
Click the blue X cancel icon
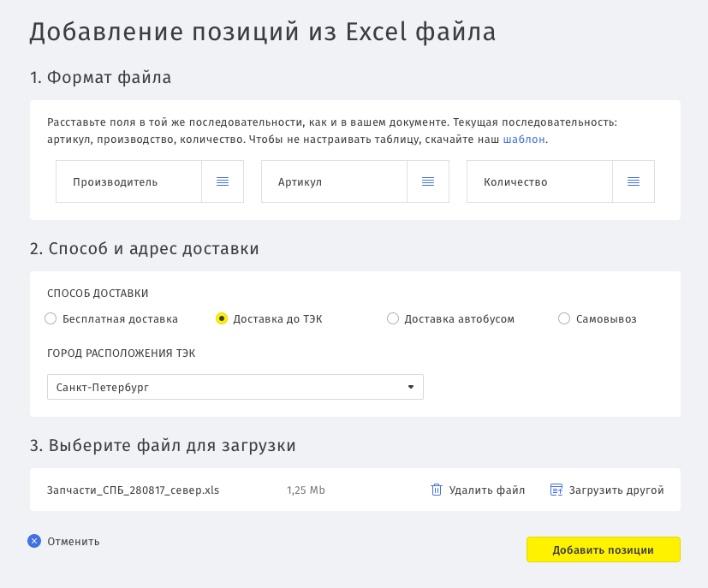pyautogui.click(x=34, y=541)
